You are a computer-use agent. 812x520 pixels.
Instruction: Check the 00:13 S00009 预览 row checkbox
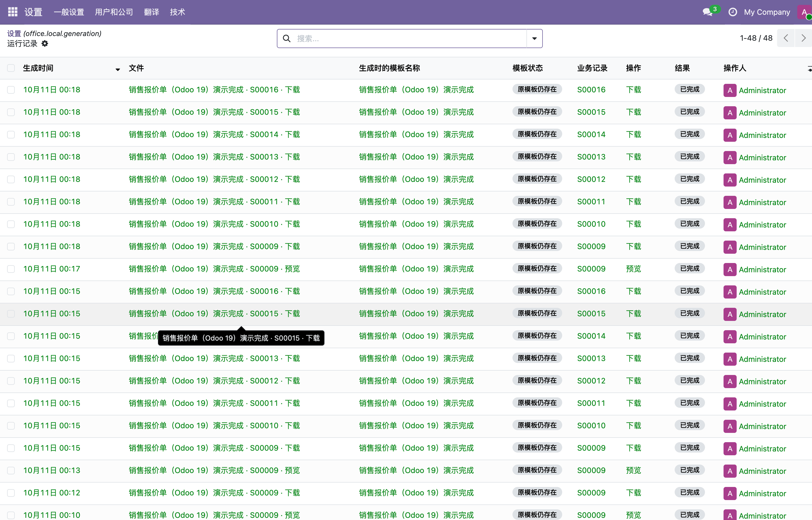pos(11,471)
